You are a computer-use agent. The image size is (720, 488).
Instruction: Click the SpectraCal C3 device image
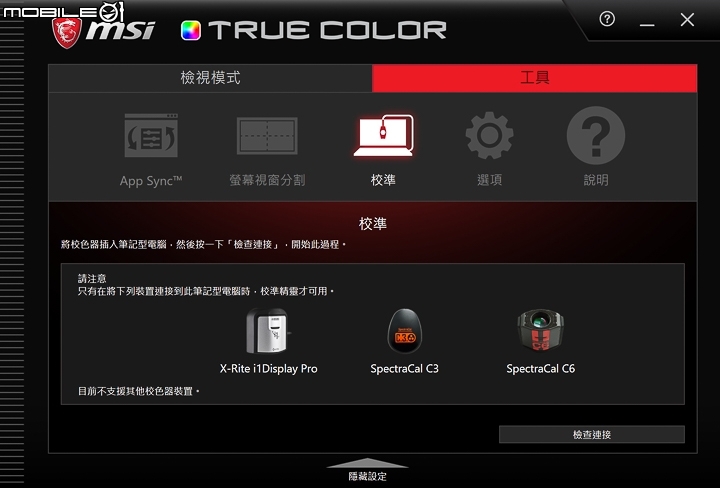tap(405, 331)
